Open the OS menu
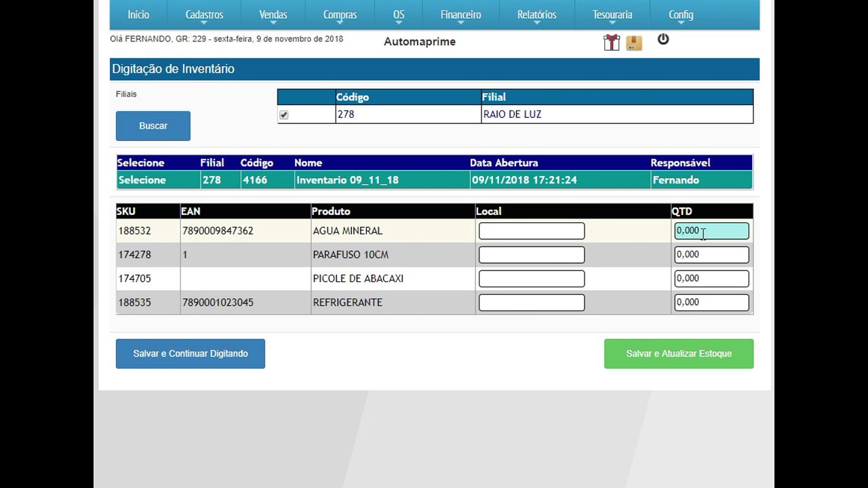 click(399, 15)
